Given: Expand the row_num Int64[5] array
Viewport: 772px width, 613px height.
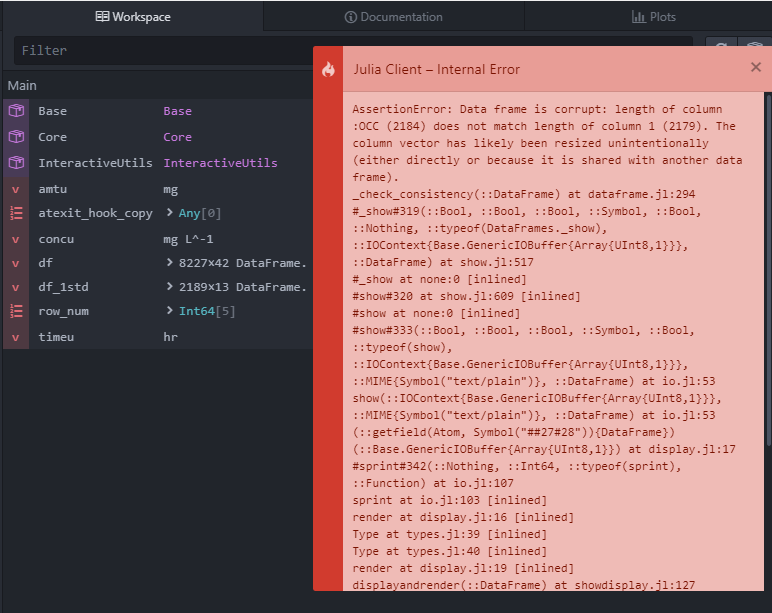Looking at the screenshot, I should (x=169, y=310).
